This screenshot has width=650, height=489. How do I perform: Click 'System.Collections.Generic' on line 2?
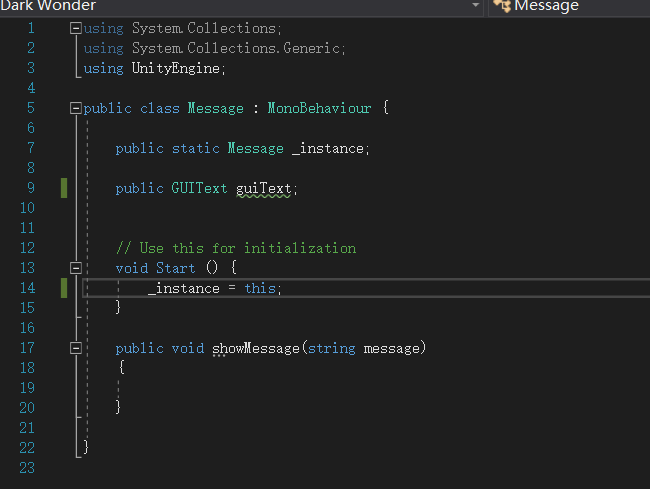[236, 48]
